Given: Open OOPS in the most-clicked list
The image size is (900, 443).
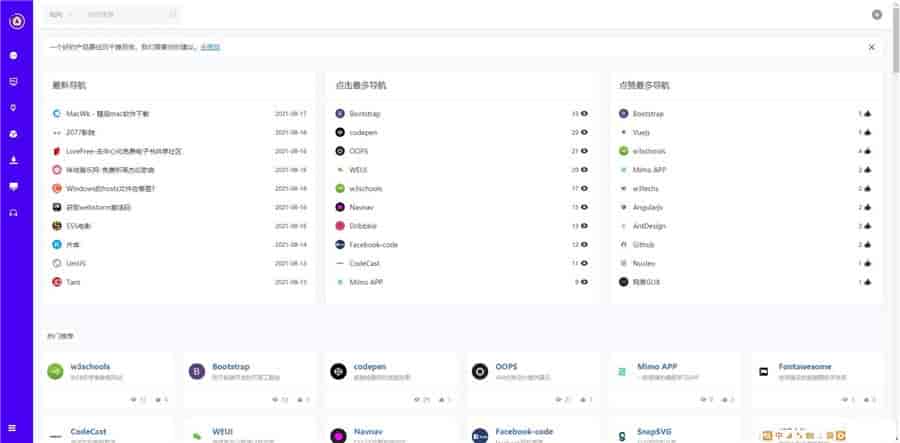Looking at the screenshot, I should [x=359, y=151].
